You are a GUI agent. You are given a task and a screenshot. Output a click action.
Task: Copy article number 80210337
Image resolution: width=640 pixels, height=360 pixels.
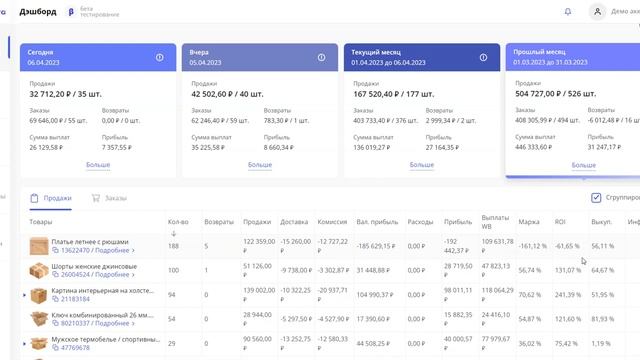coord(56,323)
